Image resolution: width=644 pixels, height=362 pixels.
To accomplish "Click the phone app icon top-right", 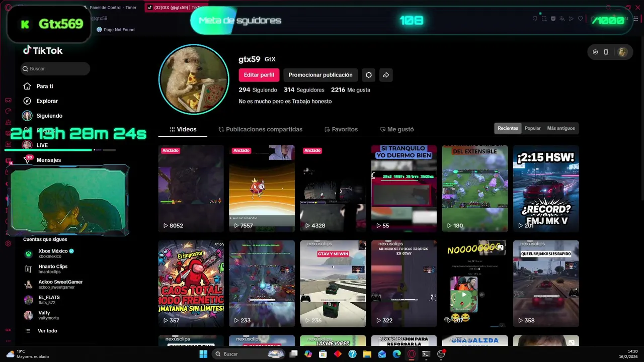I will click(x=606, y=52).
